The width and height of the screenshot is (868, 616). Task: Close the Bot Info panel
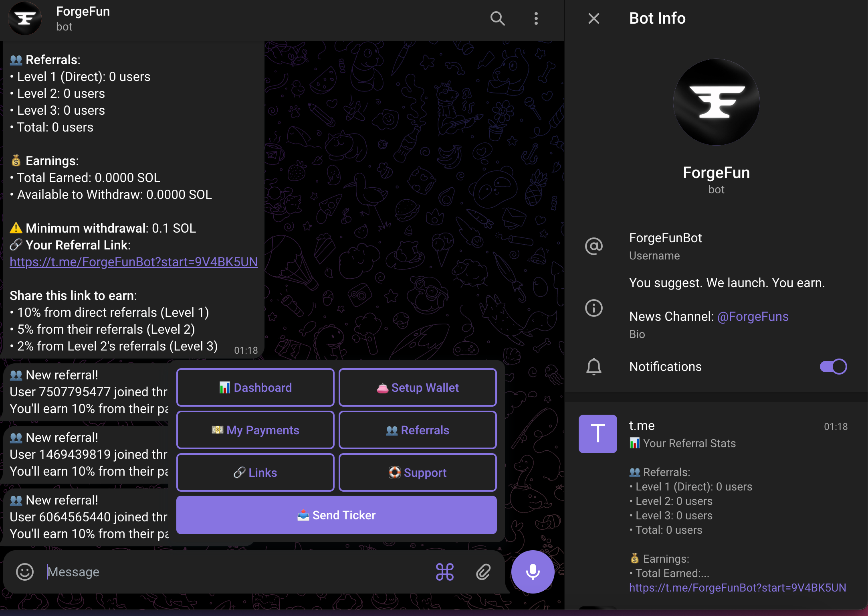click(x=593, y=18)
